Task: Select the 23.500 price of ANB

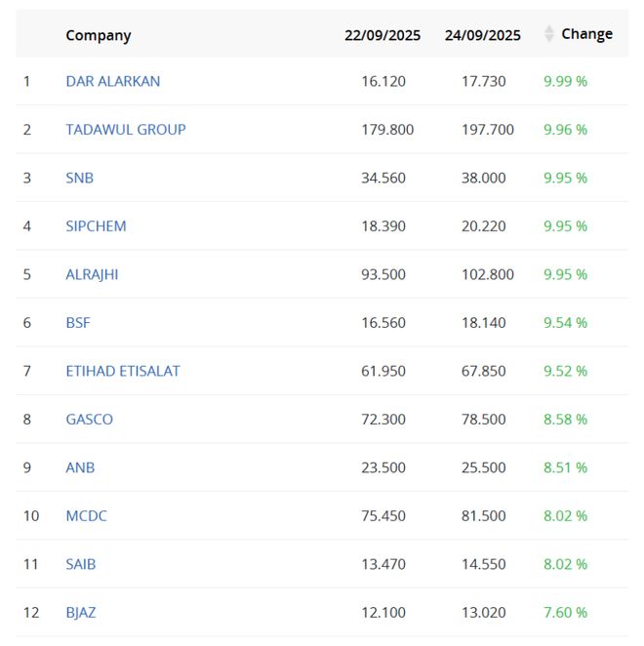Action: click(x=383, y=467)
